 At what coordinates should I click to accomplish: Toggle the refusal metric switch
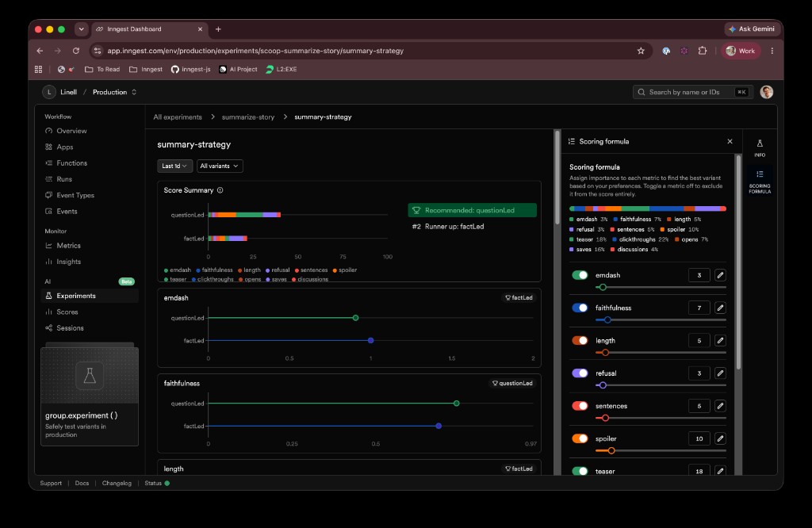580,373
